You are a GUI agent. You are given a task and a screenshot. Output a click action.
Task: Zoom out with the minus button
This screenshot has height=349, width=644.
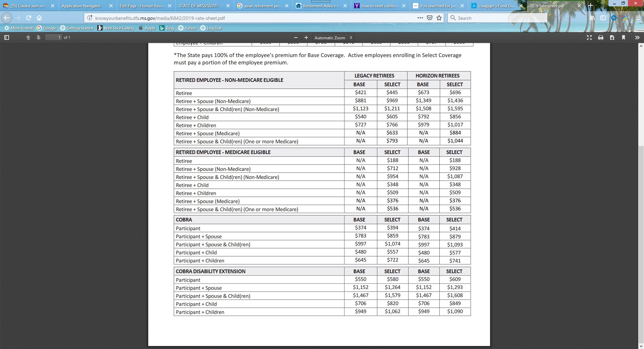[296, 38]
